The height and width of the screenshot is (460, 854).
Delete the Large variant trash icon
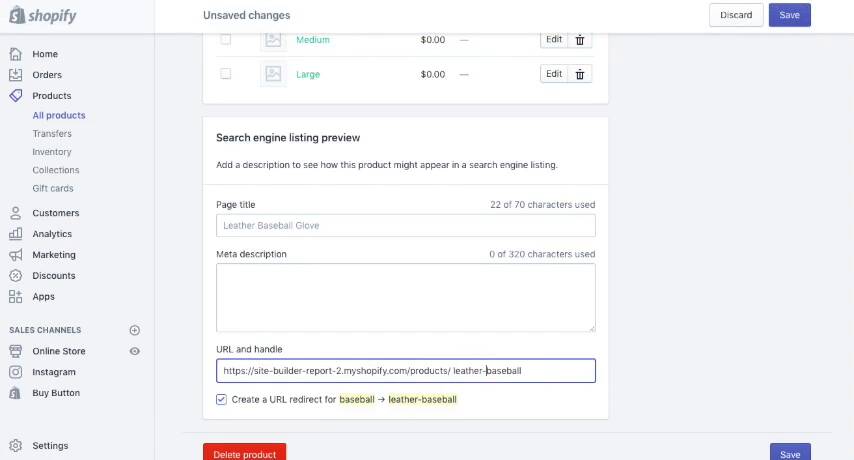point(580,74)
